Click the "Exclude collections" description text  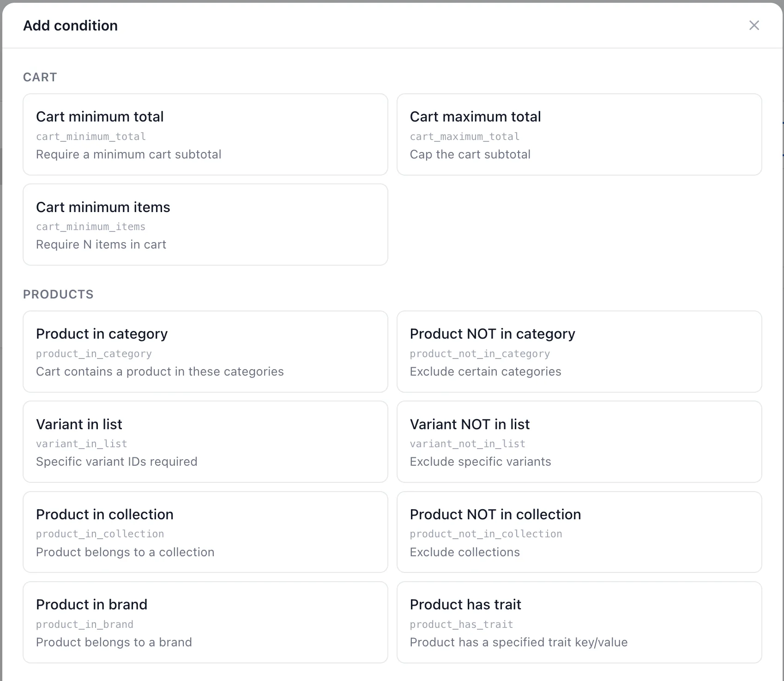click(464, 552)
